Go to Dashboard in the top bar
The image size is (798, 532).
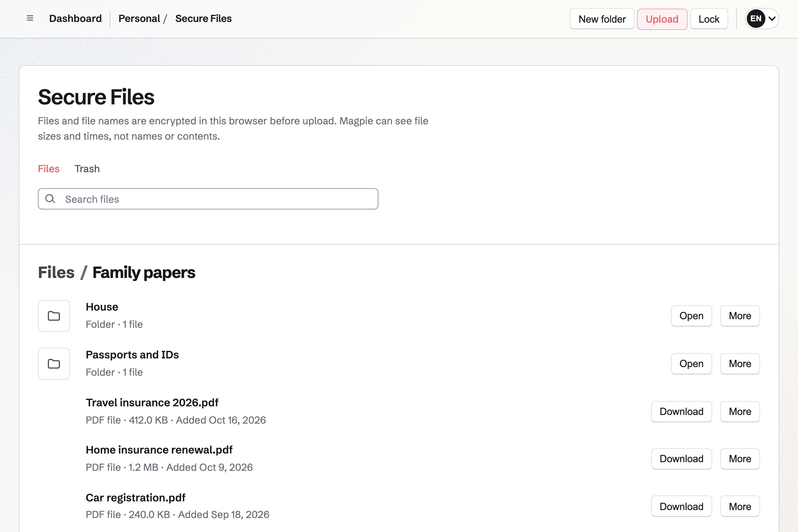(75, 18)
